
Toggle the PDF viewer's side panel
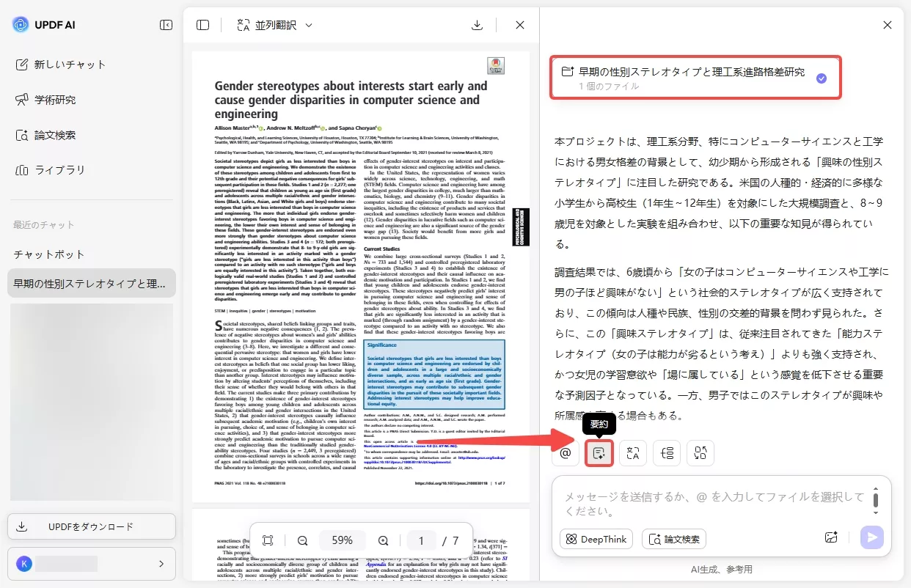point(202,24)
